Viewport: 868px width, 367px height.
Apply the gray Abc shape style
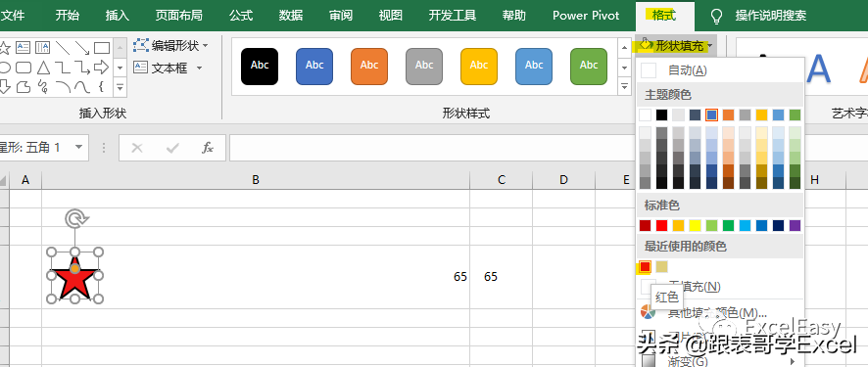(x=424, y=67)
